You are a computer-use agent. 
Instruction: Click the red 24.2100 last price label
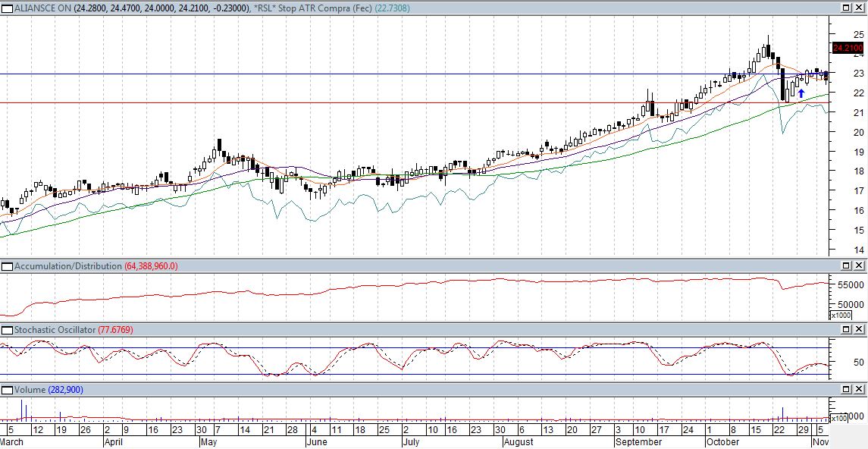coord(848,48)
